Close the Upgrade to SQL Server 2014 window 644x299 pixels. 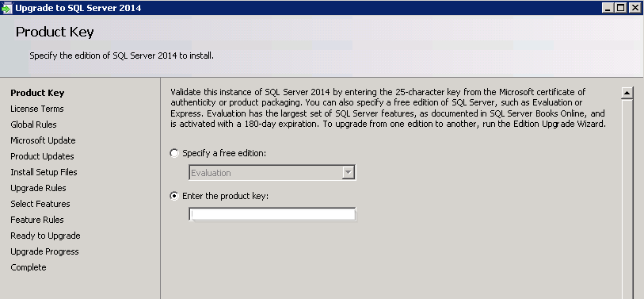(x=634, y=8)
